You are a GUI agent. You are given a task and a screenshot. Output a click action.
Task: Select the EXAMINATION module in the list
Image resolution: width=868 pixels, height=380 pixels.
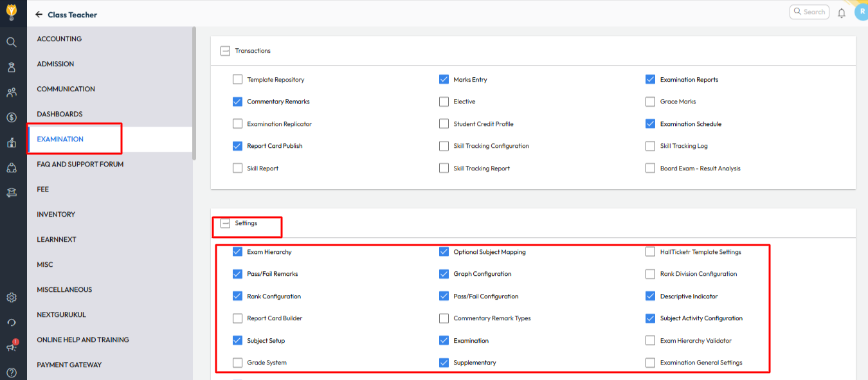[60, 139]
